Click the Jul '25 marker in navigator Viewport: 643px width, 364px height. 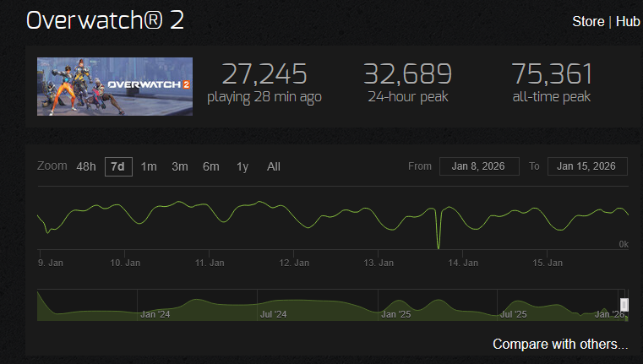pos(514,314)
